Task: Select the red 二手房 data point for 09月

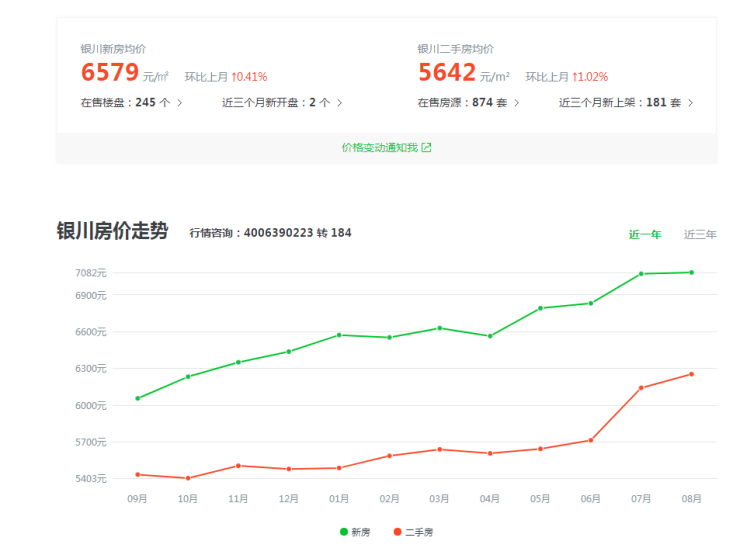Action: click(138, 474)
